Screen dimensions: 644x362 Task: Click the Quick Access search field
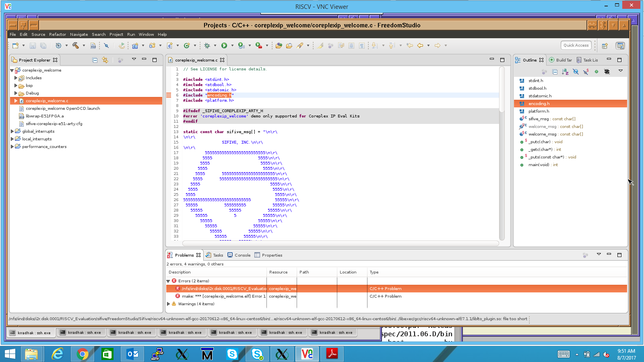[576, 45]
